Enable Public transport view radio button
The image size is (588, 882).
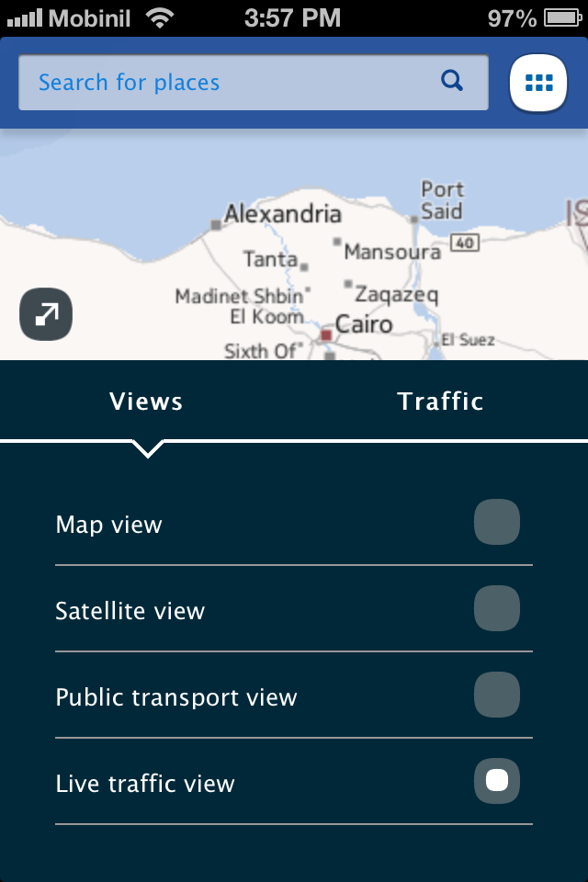click(497, 695)
